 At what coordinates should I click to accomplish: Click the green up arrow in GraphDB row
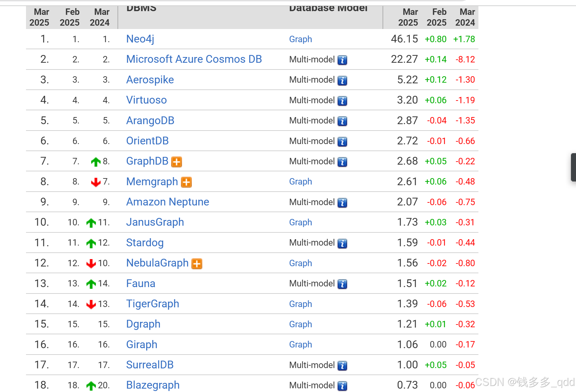click(96, 162)
